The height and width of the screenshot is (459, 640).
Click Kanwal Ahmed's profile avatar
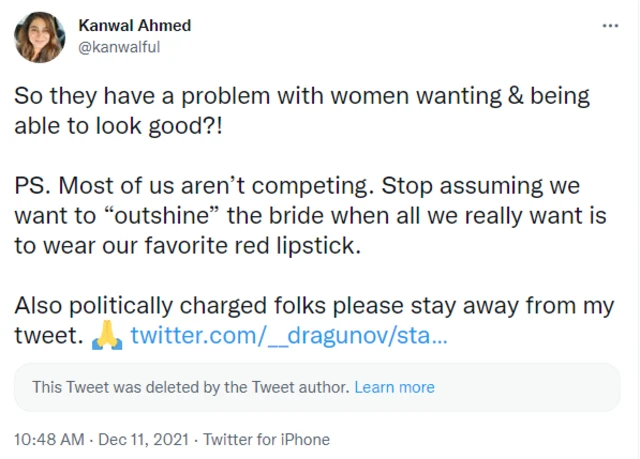click(40, 37)
